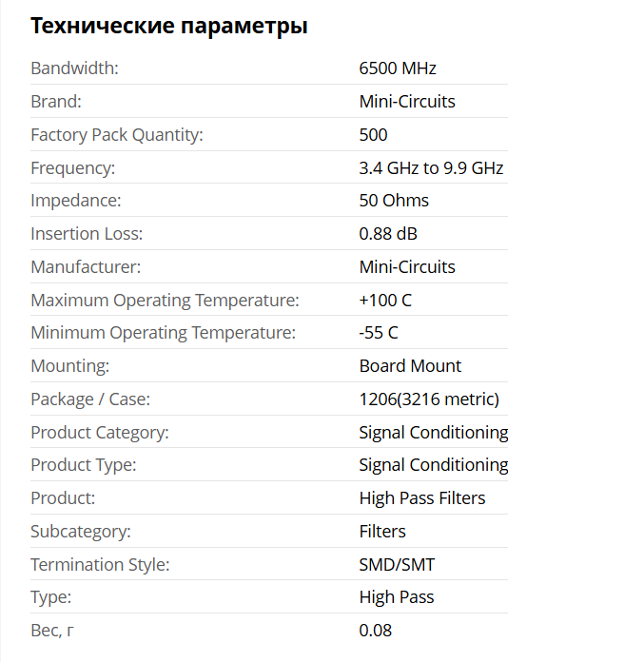Select the 1206(3216 metric) package value

pyautogui.click(x=429, y=399)
